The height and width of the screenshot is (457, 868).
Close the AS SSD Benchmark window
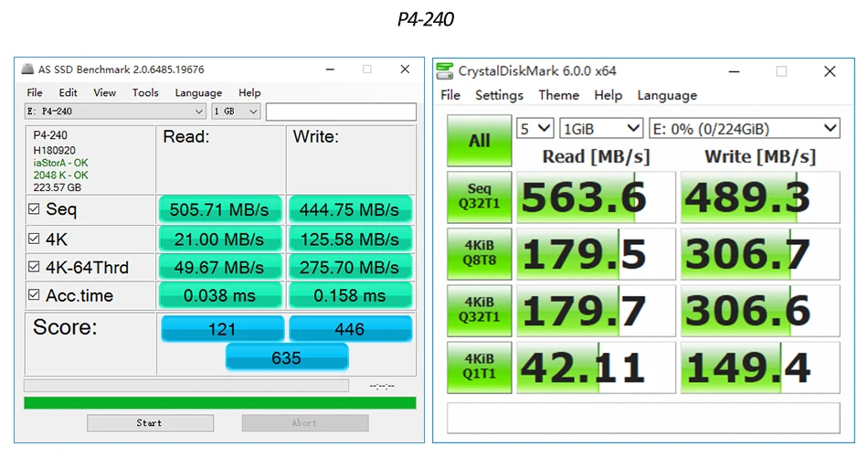coord(405,69)
